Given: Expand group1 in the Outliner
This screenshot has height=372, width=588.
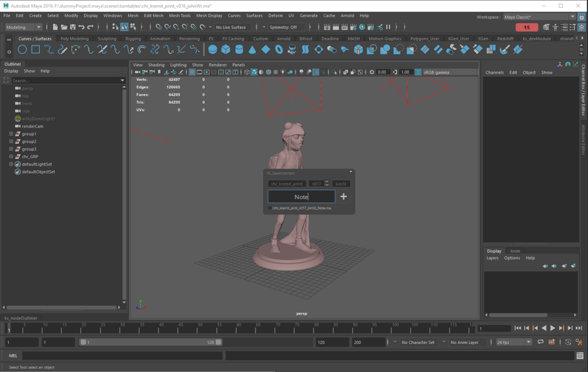Looking at the screenshot, I should point(11,134).
